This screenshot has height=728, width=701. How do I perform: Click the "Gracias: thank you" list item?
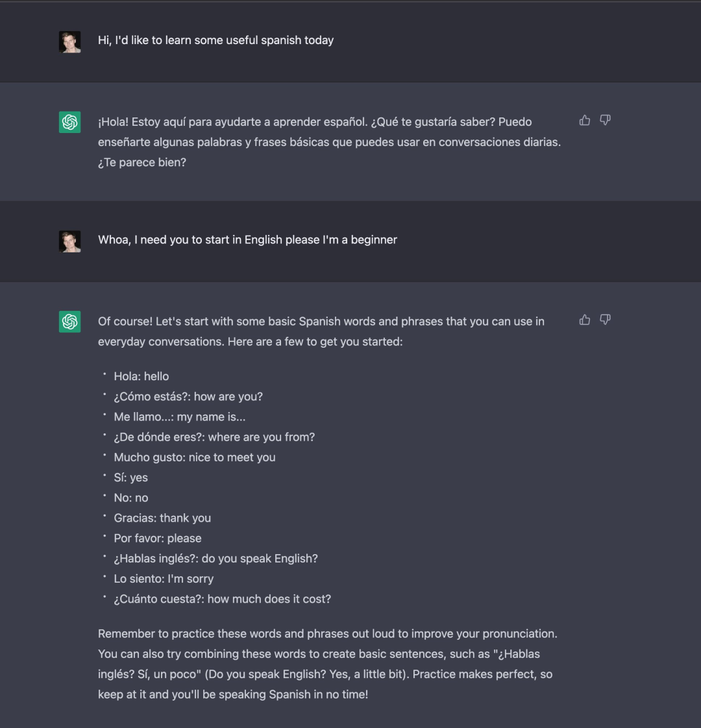click(x=162, y=518)
